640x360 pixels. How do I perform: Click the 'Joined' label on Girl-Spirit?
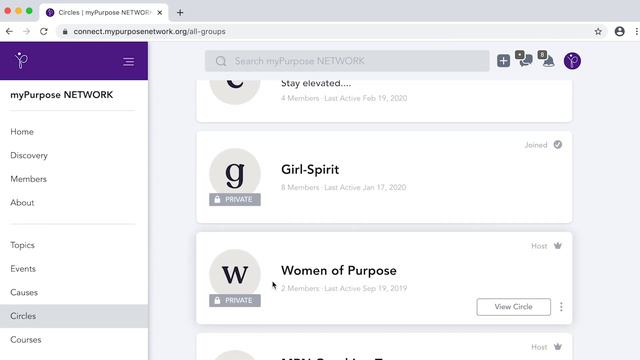(536, 145)
